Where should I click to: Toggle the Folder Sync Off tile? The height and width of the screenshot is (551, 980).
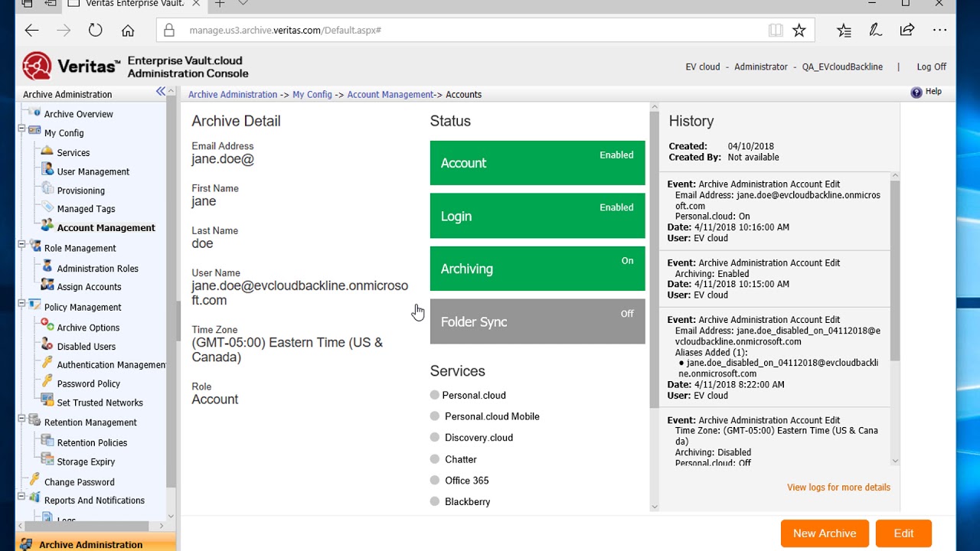pyautogui.click(x=537, y=321)
